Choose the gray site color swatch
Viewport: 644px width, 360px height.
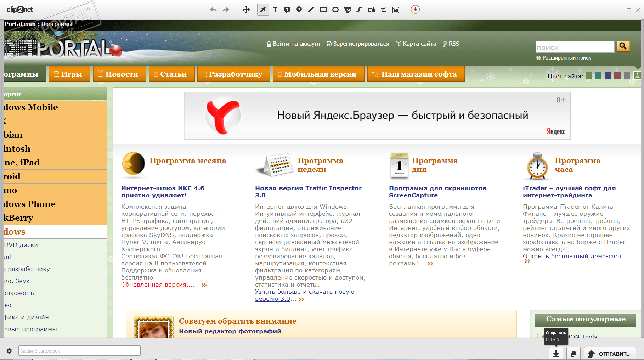pyautogui.click(x=627, y=75)
